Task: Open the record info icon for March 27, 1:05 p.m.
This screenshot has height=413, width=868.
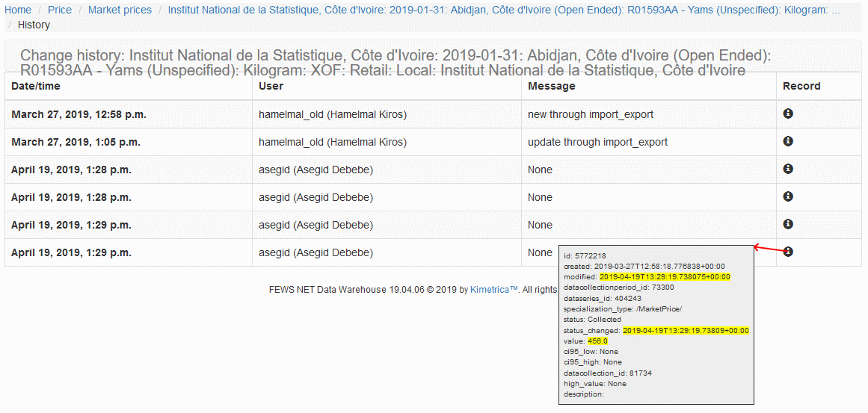Action: [x=788, y=141]
